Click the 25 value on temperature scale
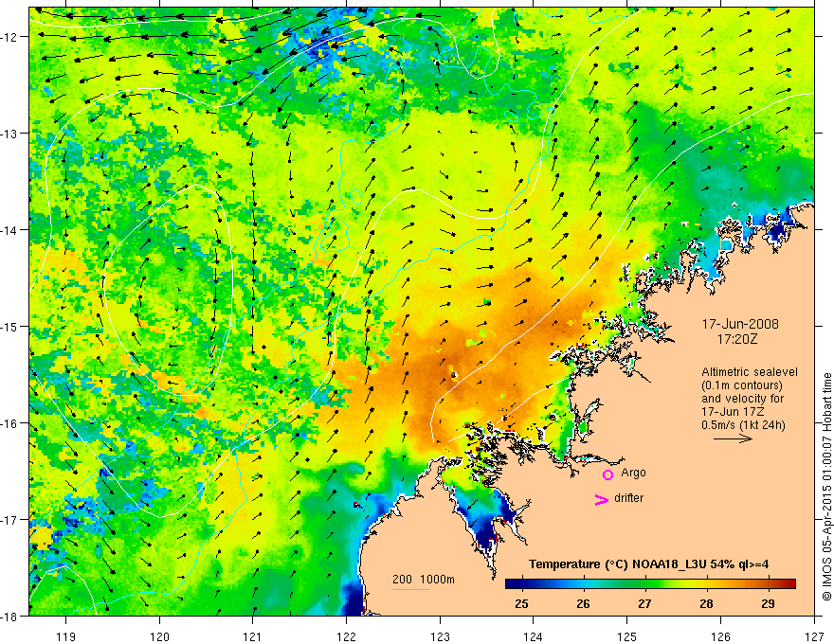The width and height of the screenshot is (834, 644). (522, 603)
